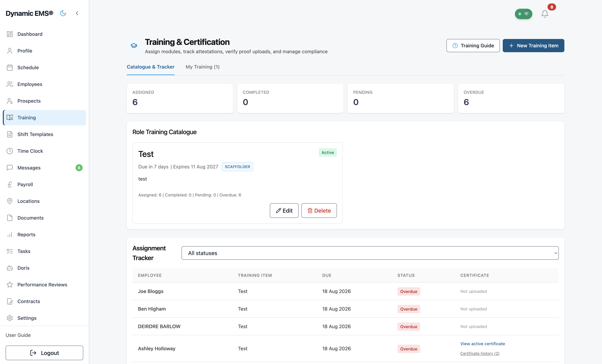Open Shift Templates

(44, 134)
